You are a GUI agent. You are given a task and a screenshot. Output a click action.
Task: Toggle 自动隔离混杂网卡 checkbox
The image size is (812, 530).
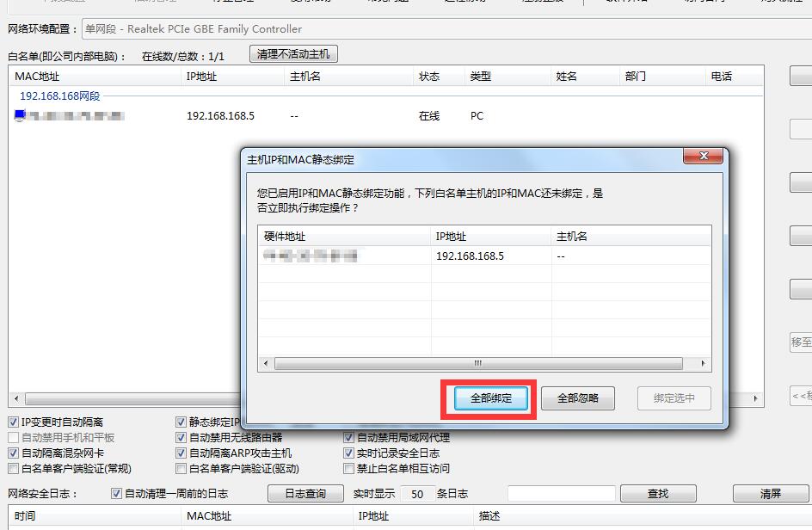14,453
